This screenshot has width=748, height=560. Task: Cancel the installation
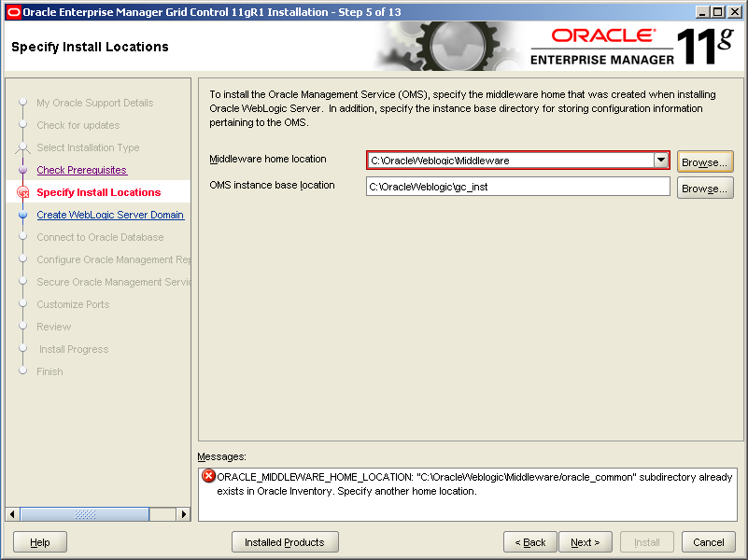(x=709, y=542)
